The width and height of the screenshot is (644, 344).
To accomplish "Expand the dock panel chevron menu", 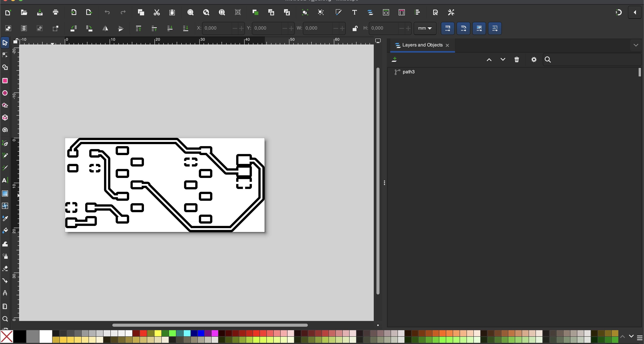I will pyautogui.click(x=636, y=45).
